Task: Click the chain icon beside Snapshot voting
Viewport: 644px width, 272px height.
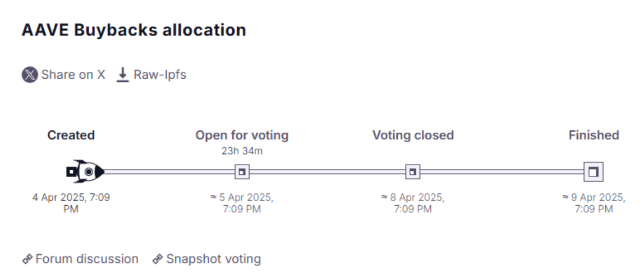Action: point(158,259)
